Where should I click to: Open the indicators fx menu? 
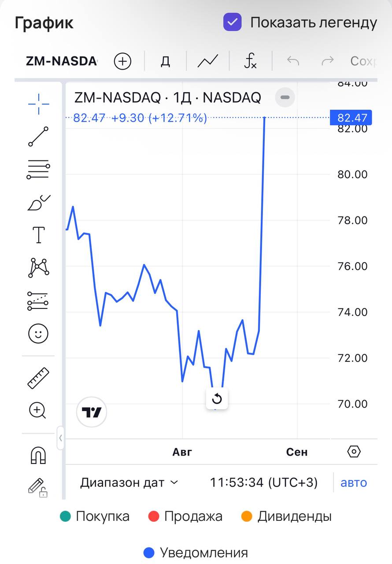pos(250,61)
